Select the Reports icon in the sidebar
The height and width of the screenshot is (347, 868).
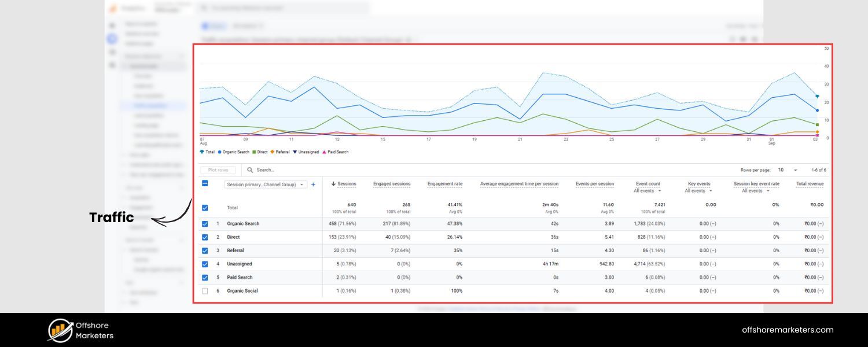point(111,37)
